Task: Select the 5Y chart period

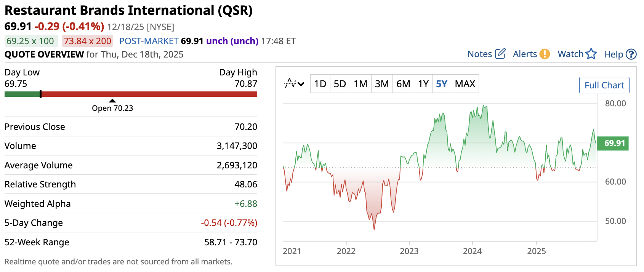Action: click(442, 84)
